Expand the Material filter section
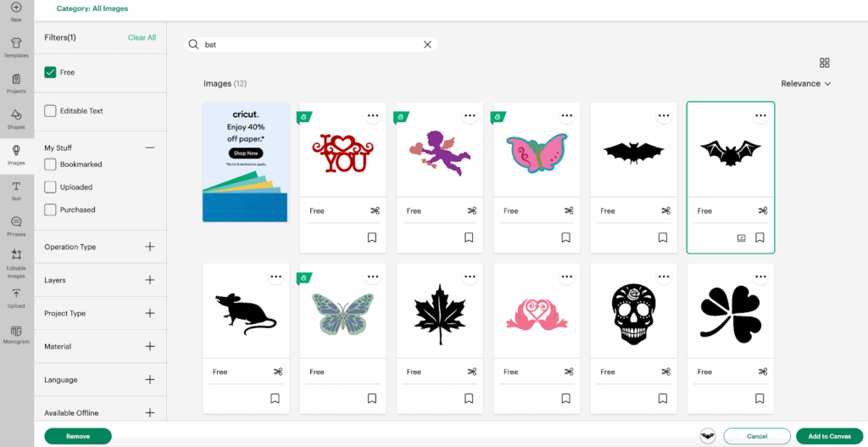 point(150,346)
